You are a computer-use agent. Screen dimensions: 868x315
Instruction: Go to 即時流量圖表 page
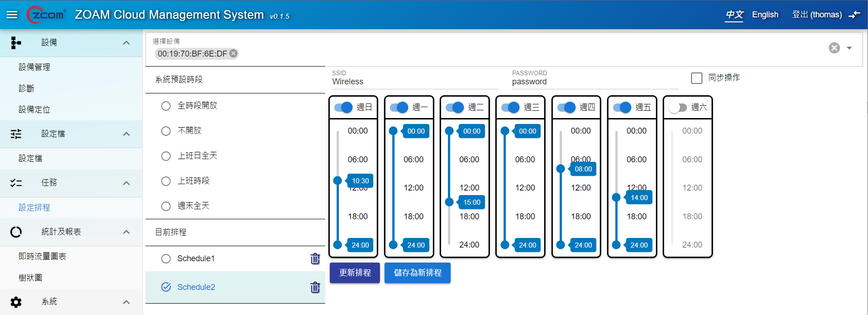coord(42,256)
